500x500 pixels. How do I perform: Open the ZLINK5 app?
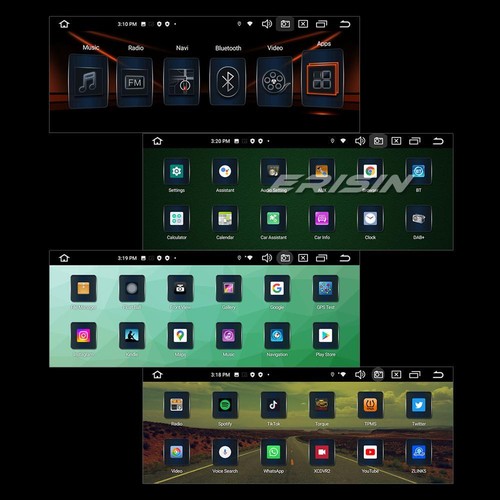coord(419,452)
